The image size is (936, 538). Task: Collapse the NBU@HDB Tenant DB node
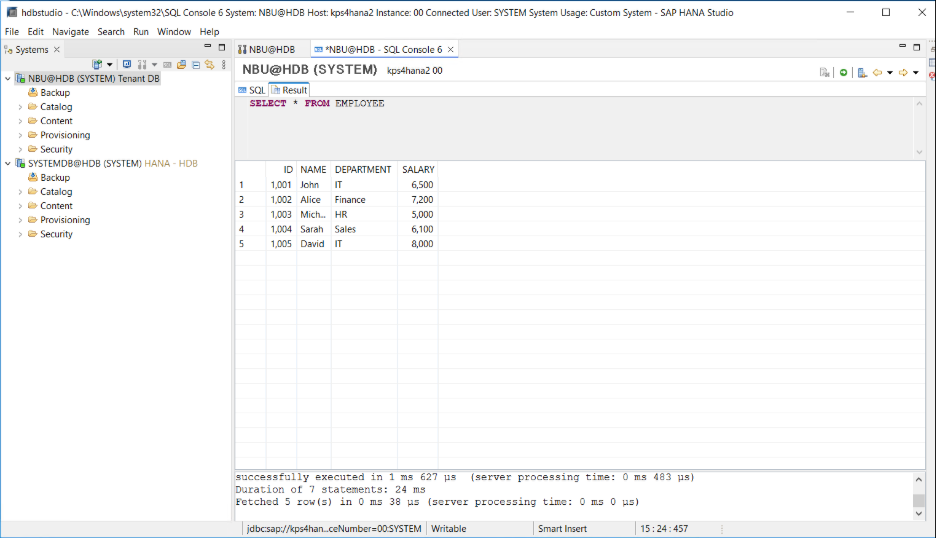pos(8,79)
